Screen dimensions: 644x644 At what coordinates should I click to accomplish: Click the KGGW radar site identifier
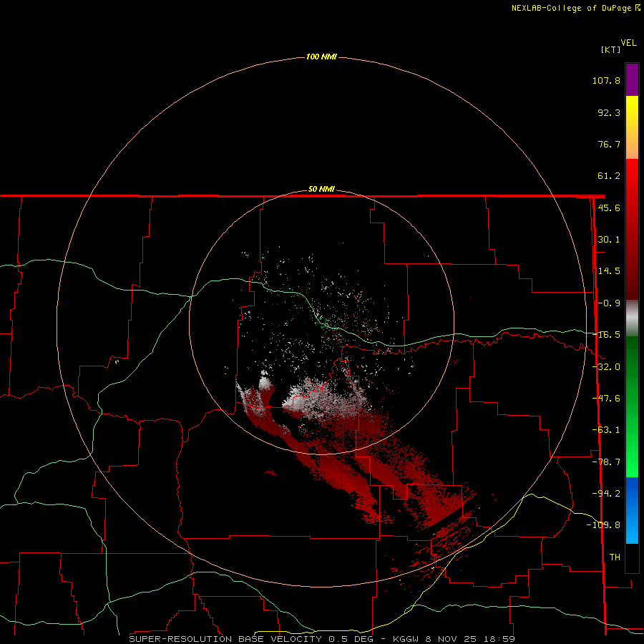tap(406, 639)
